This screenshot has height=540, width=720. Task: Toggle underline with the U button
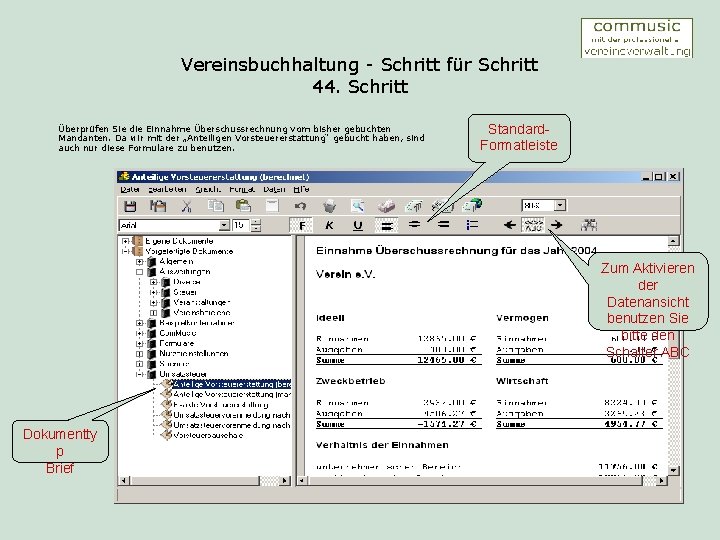pos(358,225)
